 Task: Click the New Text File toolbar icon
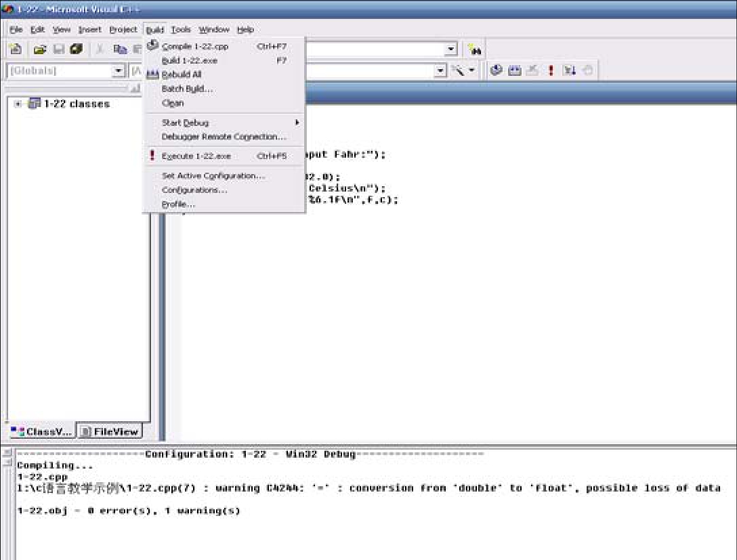click(16, 49)
